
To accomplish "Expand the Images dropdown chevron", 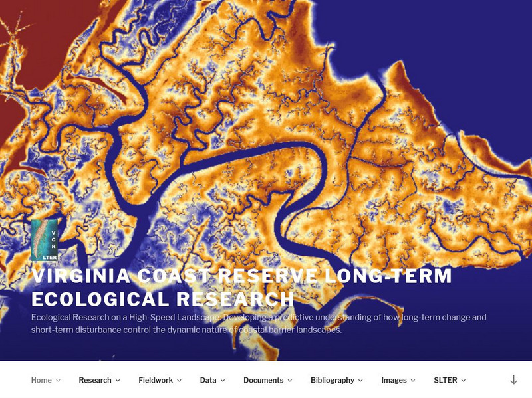I will tap(412, 381).
